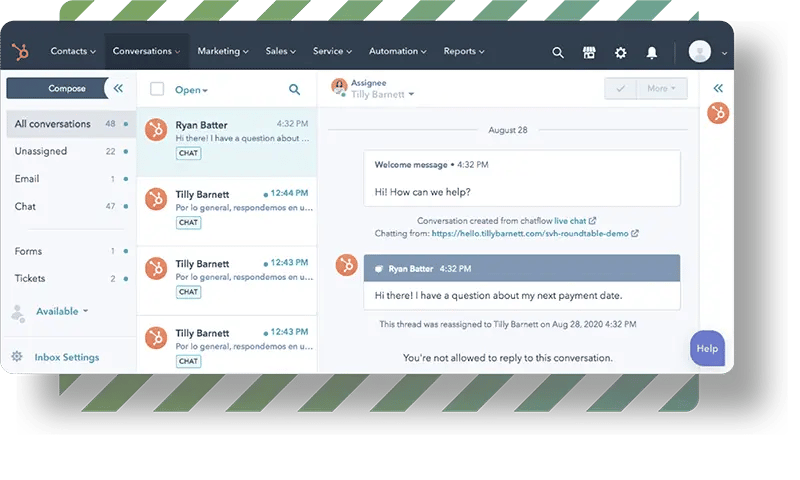Open Ryan Batter 4:32 PM conversation
Image resolution: width=800 pixels, height=480 pixels.
point(227,142)
